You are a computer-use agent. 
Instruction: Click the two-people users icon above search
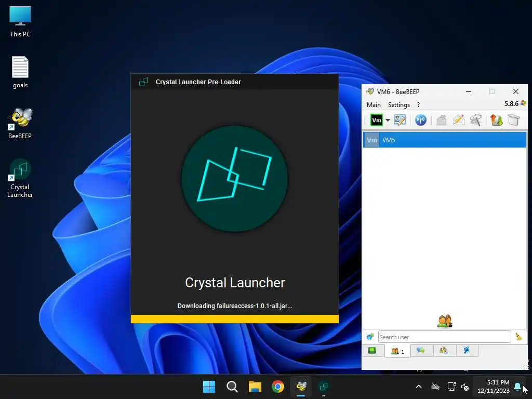445,321
